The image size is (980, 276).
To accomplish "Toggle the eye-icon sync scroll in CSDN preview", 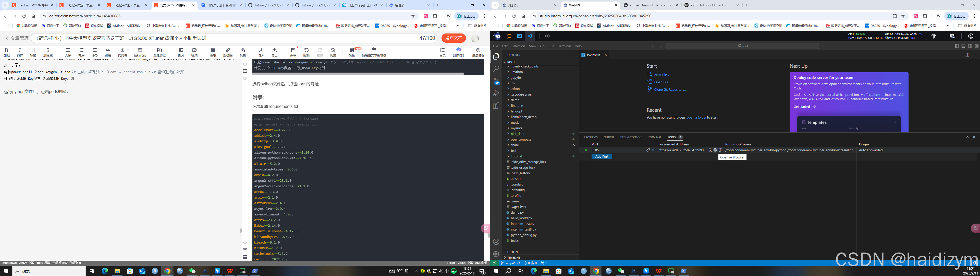I will pos(245,78).
